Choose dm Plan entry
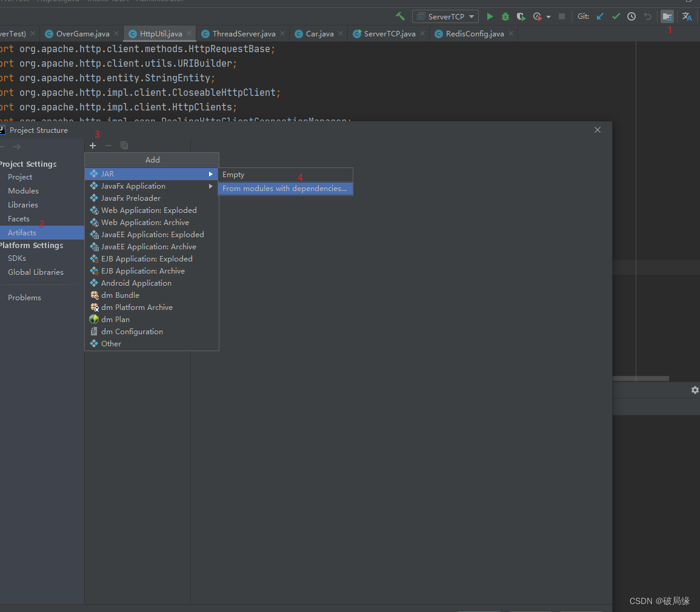The image size is (700, 612). pyautogui.click(x=152, y=319)
